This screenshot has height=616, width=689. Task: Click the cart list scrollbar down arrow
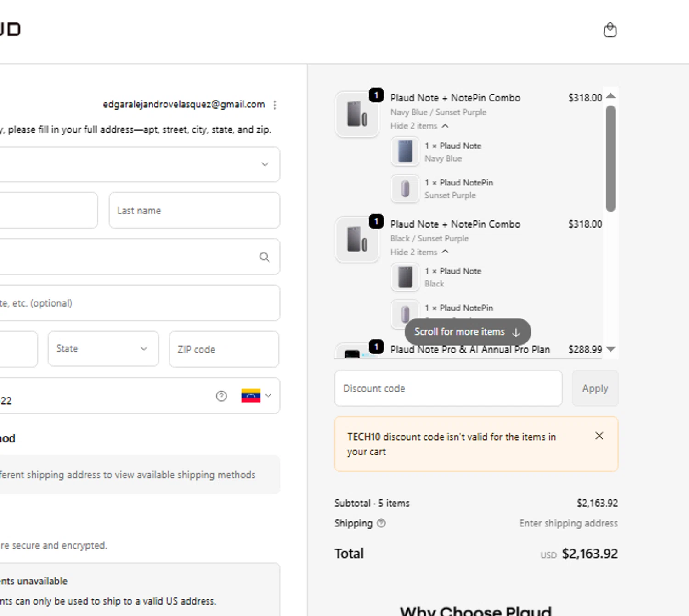coord(610,349)
